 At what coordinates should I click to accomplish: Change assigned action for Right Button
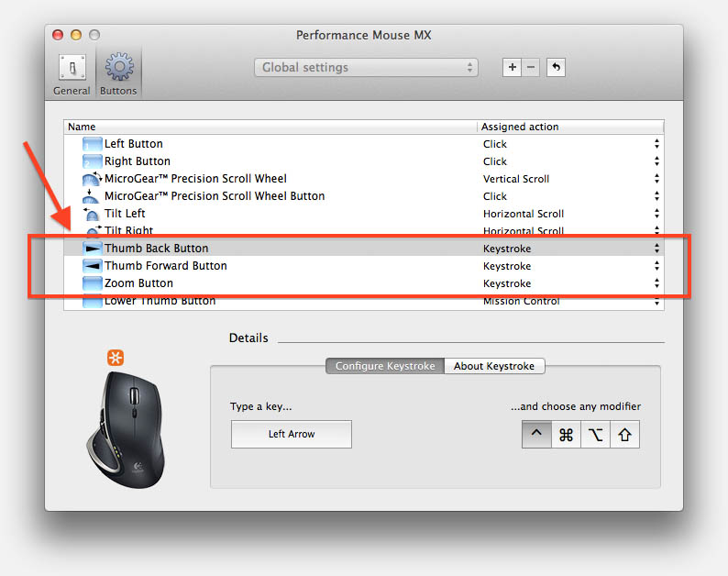coord(656,161)
